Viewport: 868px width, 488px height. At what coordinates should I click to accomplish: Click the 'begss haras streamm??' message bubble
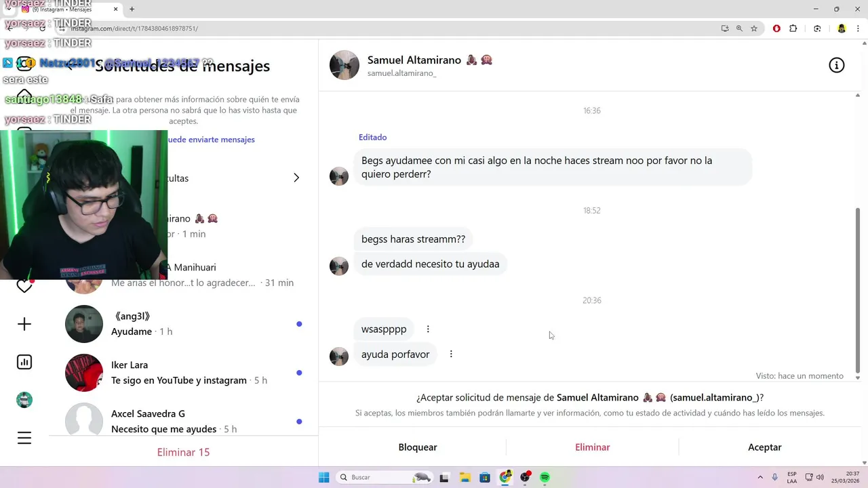click(413, 239)
